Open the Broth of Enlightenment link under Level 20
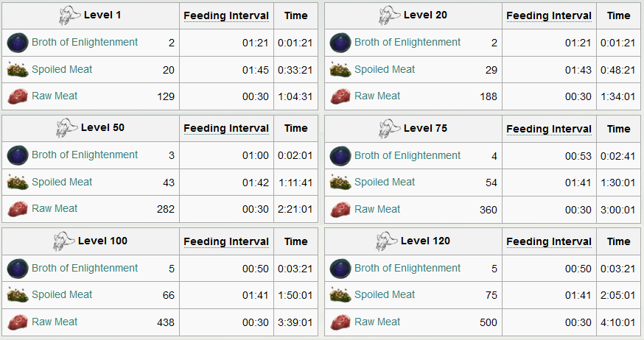 (x=407, y=42)
